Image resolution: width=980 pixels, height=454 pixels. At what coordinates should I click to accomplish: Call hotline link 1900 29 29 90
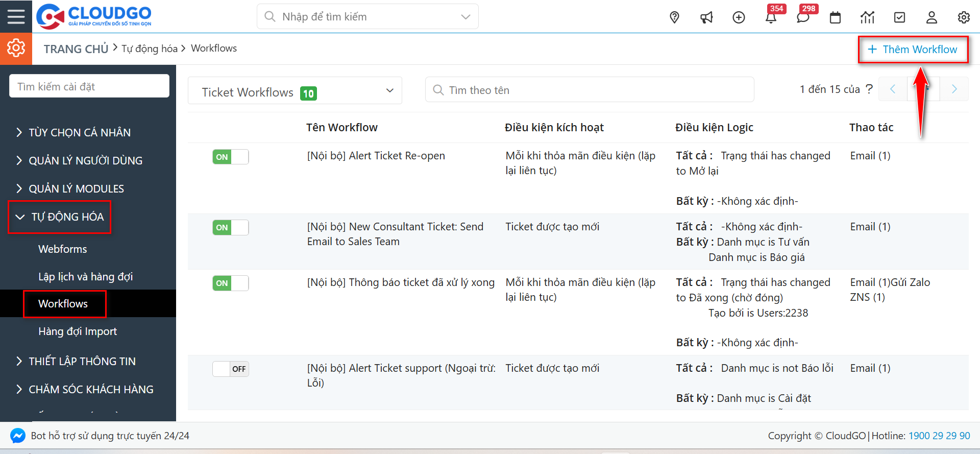[939, 436]
